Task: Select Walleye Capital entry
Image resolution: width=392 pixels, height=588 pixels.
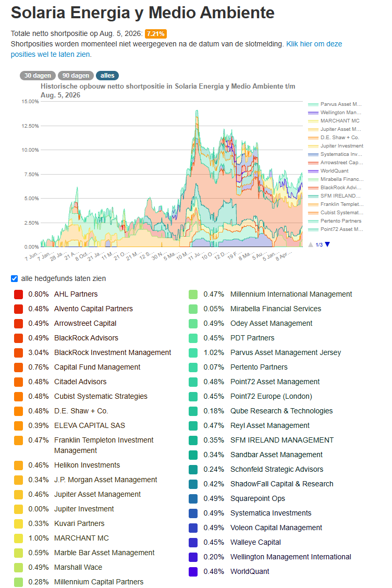Action: [x=255, y=543]
